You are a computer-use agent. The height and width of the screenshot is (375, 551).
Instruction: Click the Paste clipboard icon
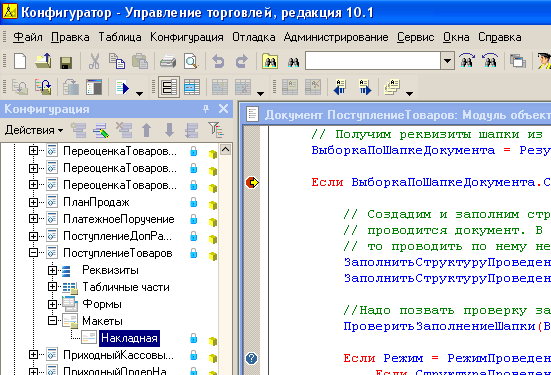(140, 62)
